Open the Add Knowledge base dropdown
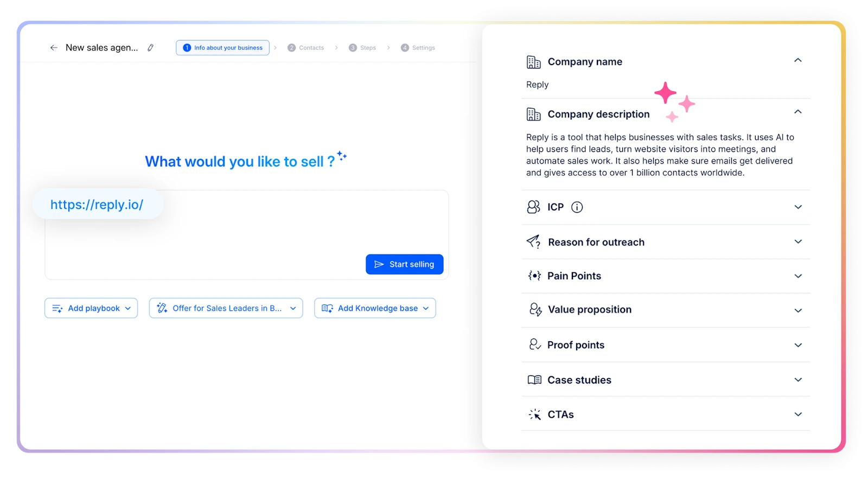The width and height of the screenshot is (868, 479). click(x=375, y=308)
